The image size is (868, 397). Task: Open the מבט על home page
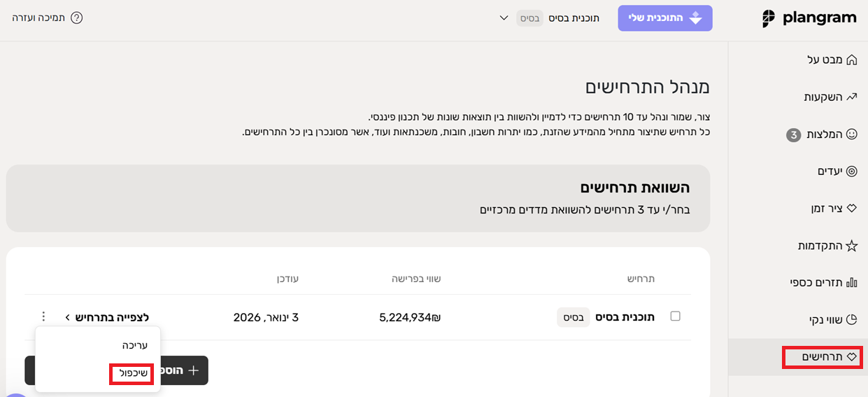click(x=832, y=60)
